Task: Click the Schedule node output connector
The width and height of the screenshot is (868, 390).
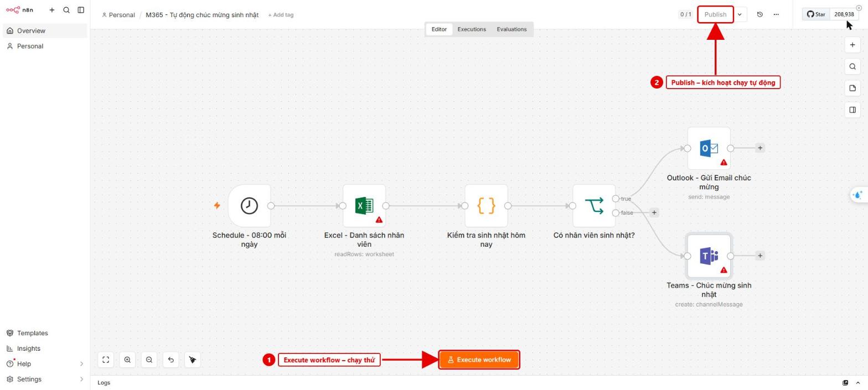Action: [271, 206]
